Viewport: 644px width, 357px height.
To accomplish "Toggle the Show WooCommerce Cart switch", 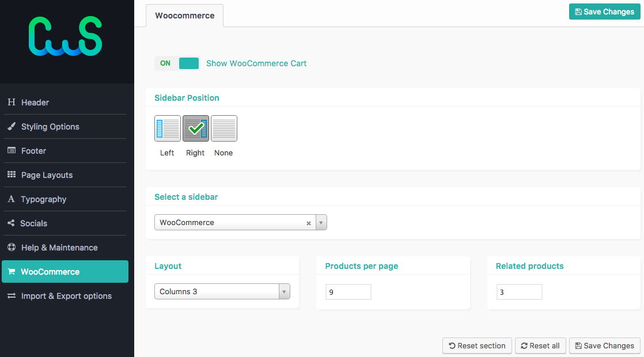I will pos(177,63).
